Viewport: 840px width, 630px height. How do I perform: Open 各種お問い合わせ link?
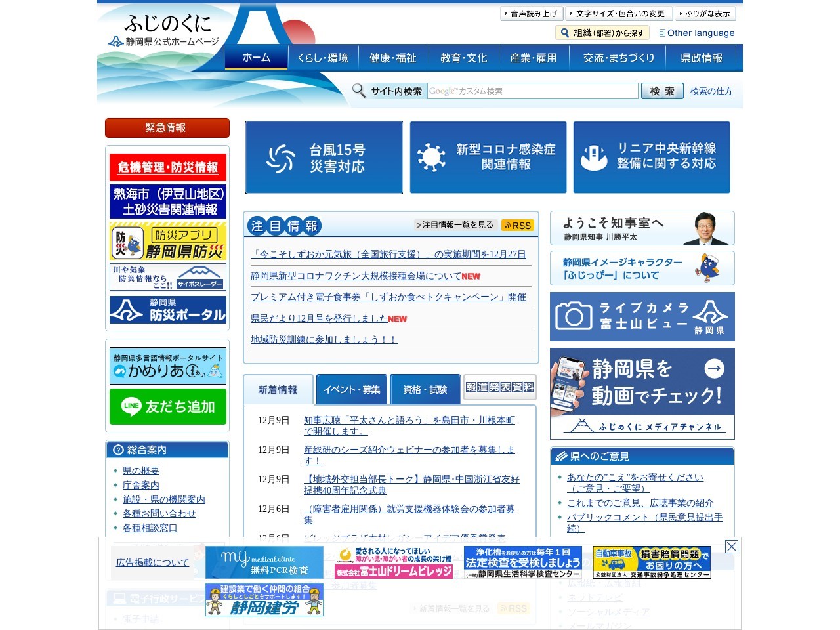pos(159,513)
